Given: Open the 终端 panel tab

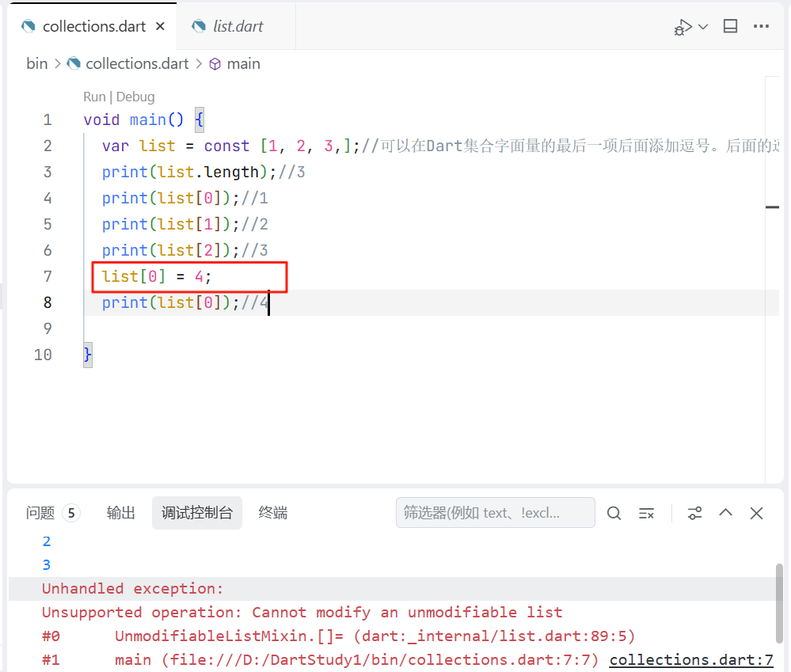Looking at the screenshot, I should [x=272, y=513].
